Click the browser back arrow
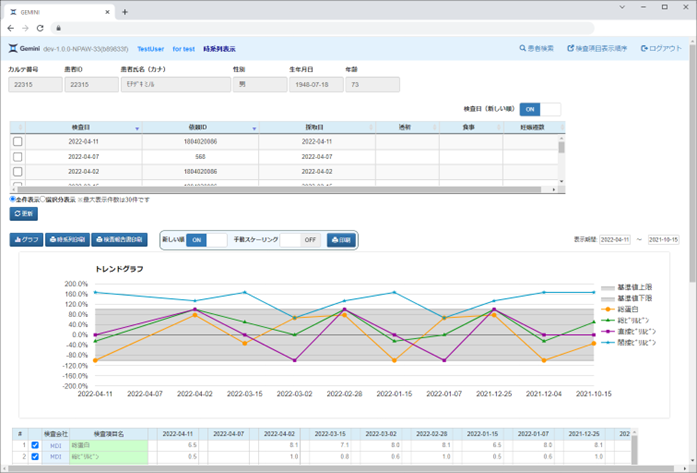 pyautogui.click(x=11, y=28)
